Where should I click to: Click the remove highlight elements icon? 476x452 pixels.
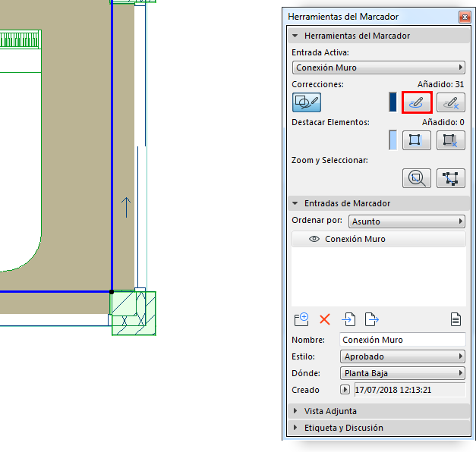click(x=451, y=140)
